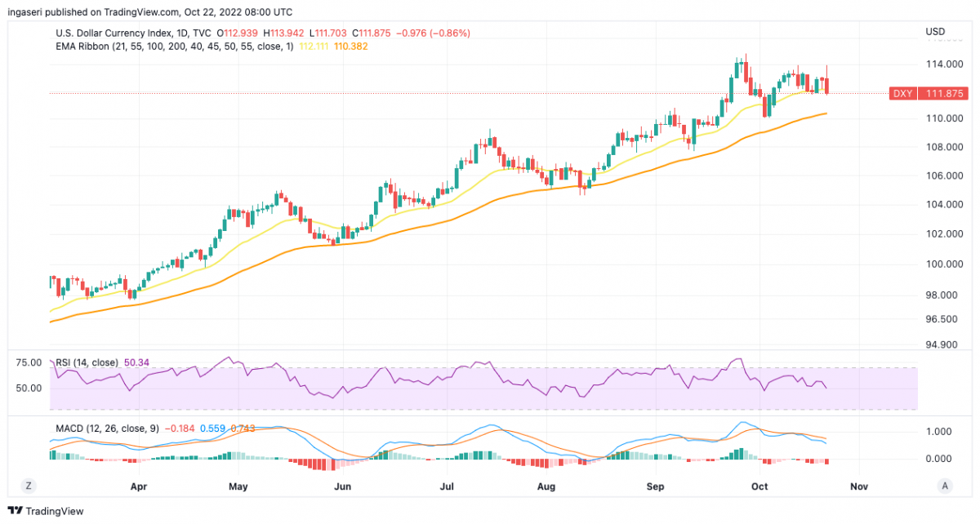Click the close value C111.875 in the legend
The image size is (980, 524).
point(372,33)
